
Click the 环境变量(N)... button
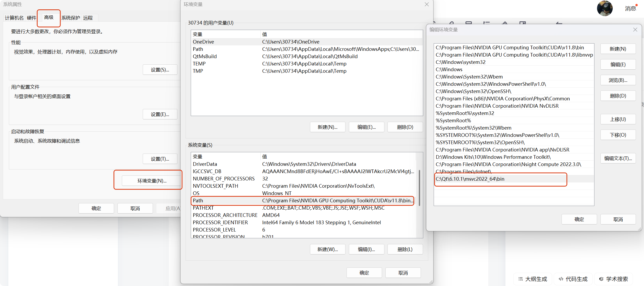[152, 181]
